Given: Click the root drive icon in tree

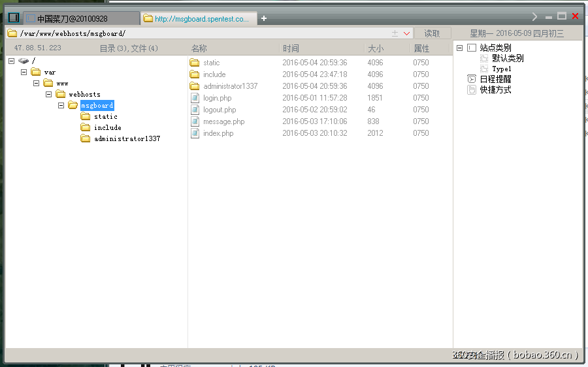Looking at the screenshot, I should 24,61.
